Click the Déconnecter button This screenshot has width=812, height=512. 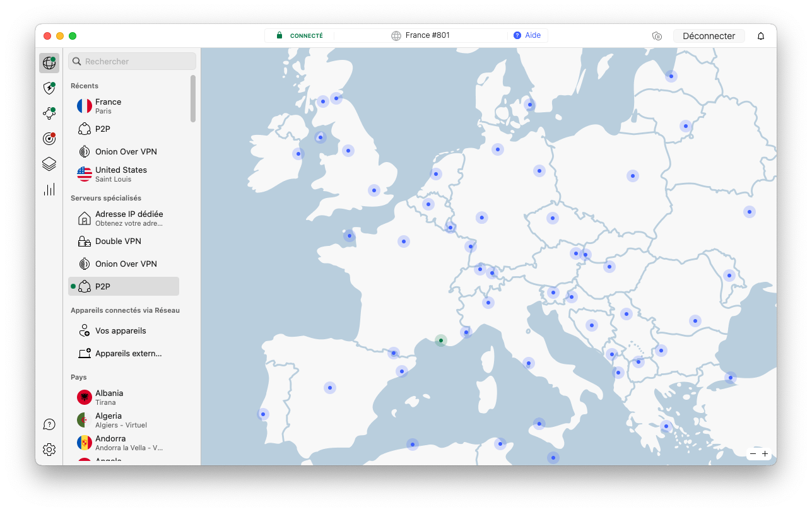tap(709, 36)
